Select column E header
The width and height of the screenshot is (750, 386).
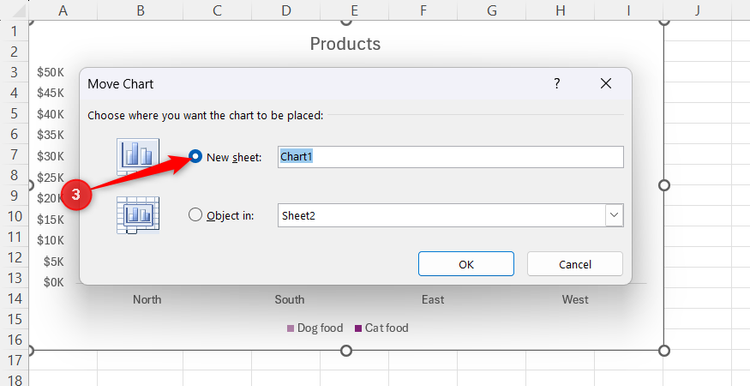coord(354,10)
